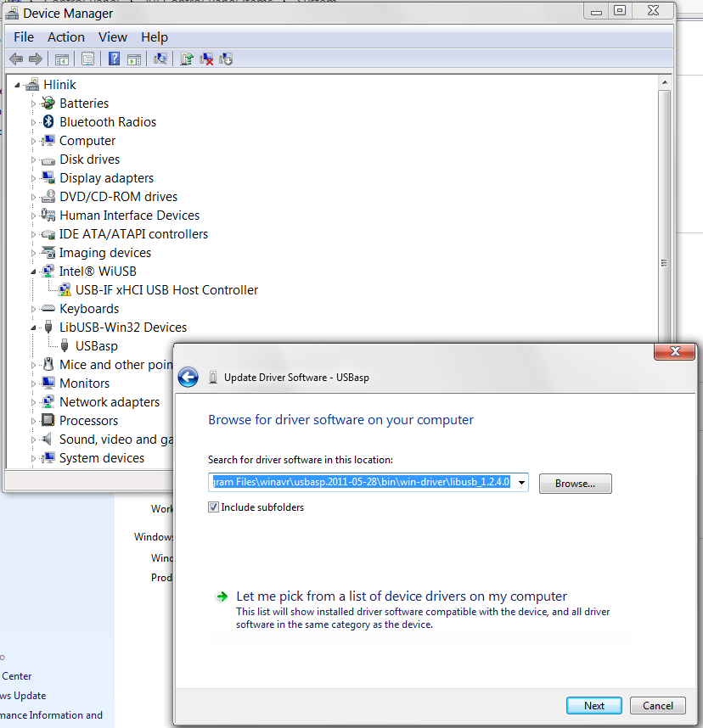Viewport: 703px width, 728px height.
Task: Click the Update Driver Software toolbar icon
Action: 186,59
